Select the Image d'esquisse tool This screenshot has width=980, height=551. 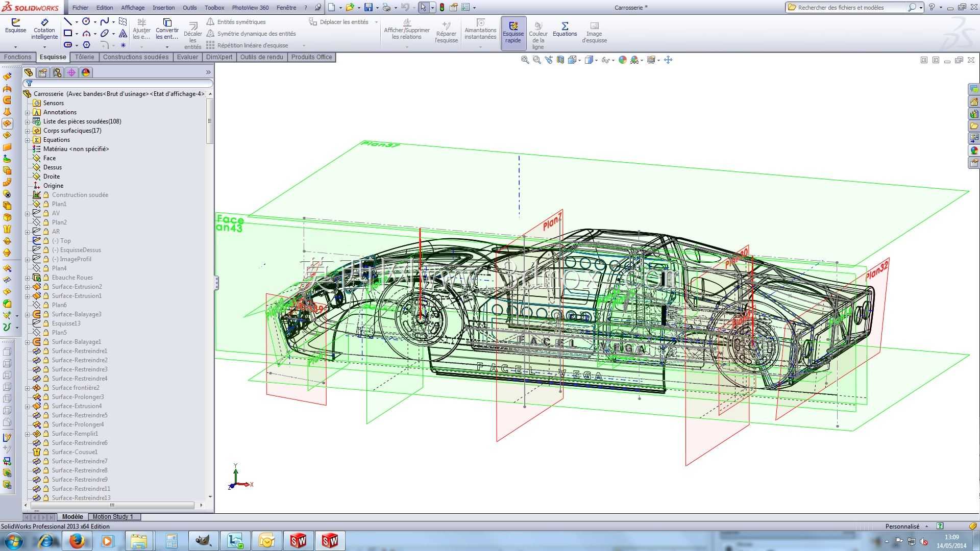(594, 32)
